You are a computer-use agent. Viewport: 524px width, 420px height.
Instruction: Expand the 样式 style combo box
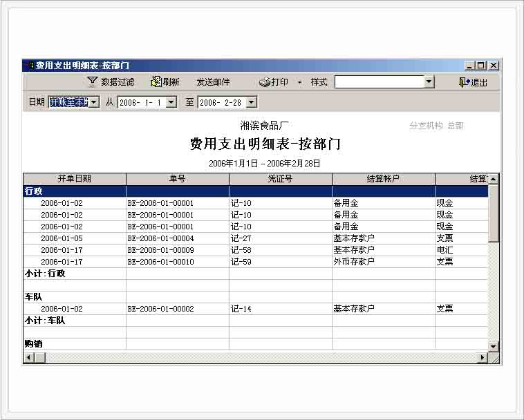click(429, 82)
